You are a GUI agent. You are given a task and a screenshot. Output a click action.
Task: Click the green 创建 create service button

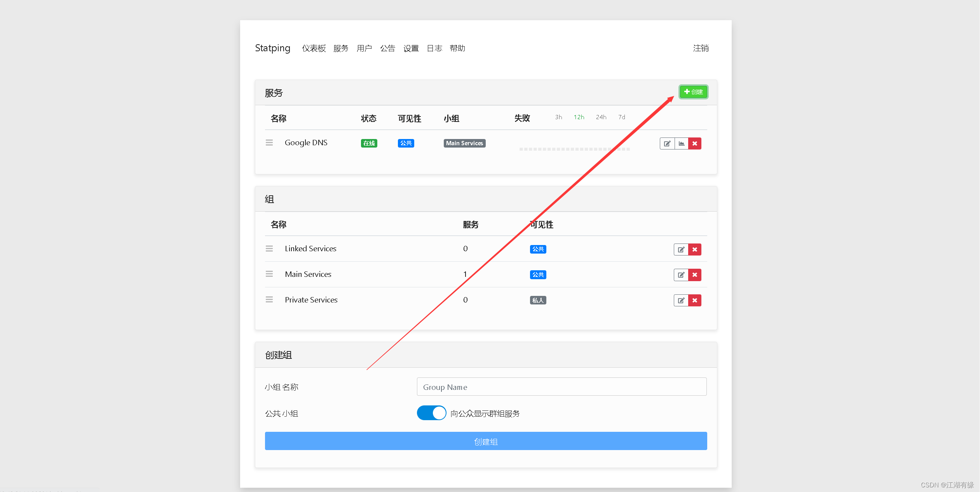coord(693,92)
